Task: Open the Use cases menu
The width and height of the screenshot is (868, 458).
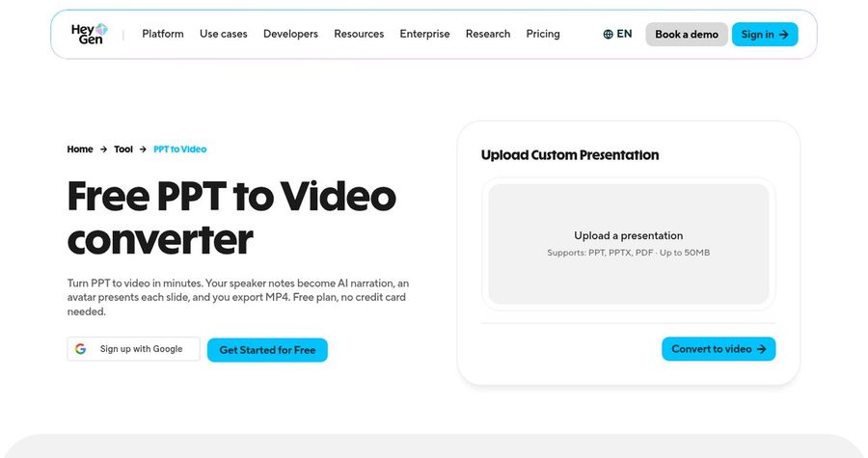Action: pyautogui.click(x=224, y=34)
